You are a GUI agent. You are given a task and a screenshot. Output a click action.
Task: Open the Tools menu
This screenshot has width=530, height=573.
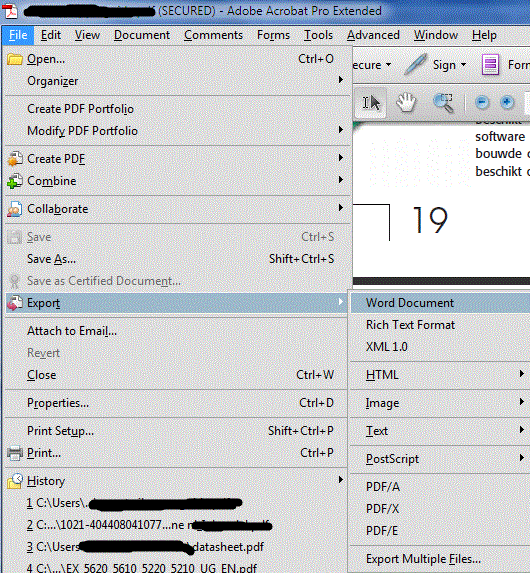(318, 35)
